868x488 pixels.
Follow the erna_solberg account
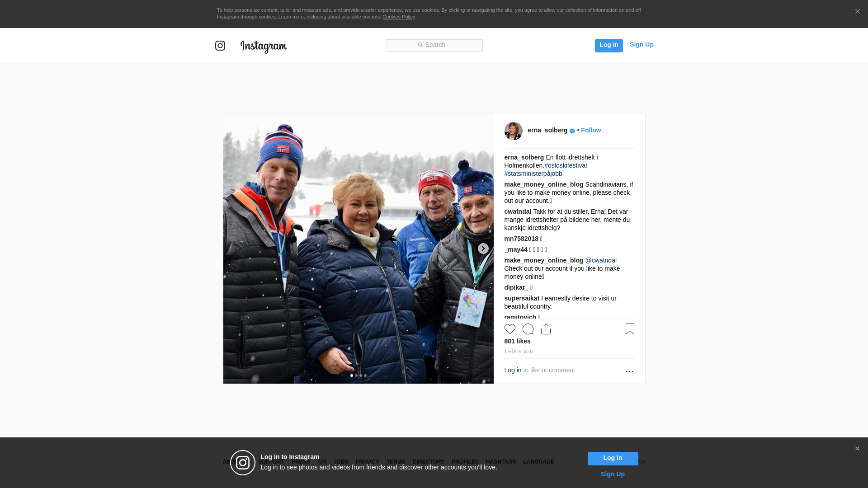point(591,130)
